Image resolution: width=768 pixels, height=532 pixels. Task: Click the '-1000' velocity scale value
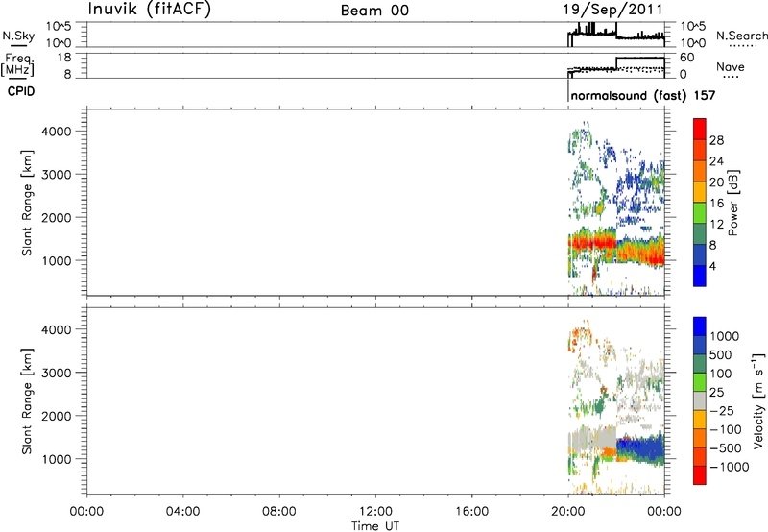pyautogui.click(x=729, y=467)
